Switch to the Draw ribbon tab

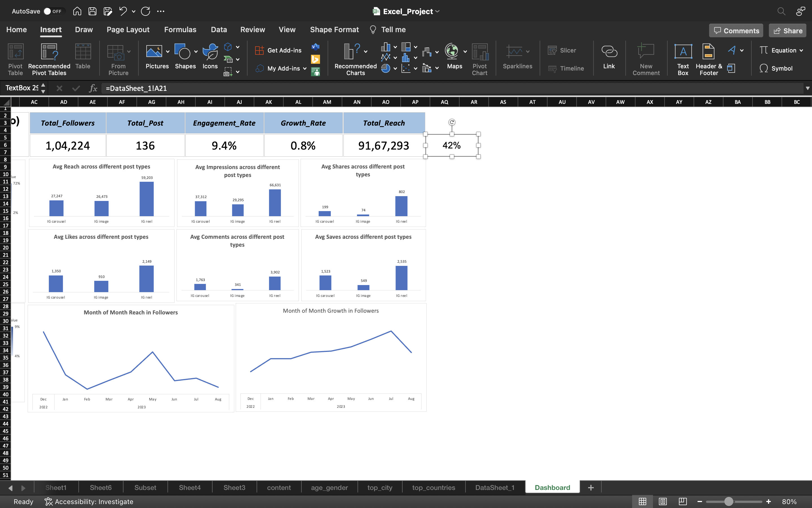pos(84,30)
